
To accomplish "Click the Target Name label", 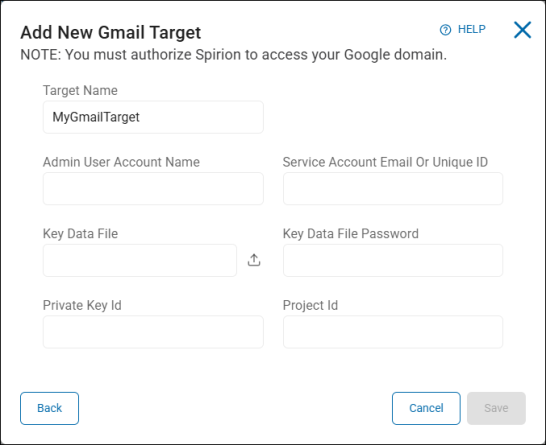I will click(80, 91).
